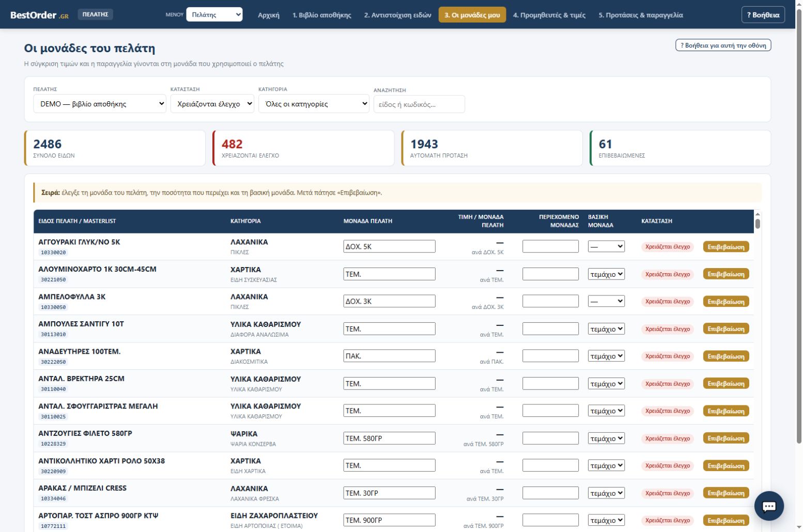Click the 482 ΧΡΕΙΑΖΟΝΤΑΙ ΕΛΕΓΧΟ card

[x=303, y=148]
